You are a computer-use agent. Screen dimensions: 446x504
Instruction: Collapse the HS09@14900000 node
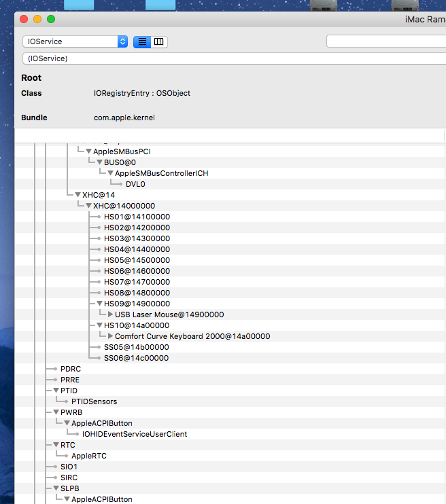(100, 304)
